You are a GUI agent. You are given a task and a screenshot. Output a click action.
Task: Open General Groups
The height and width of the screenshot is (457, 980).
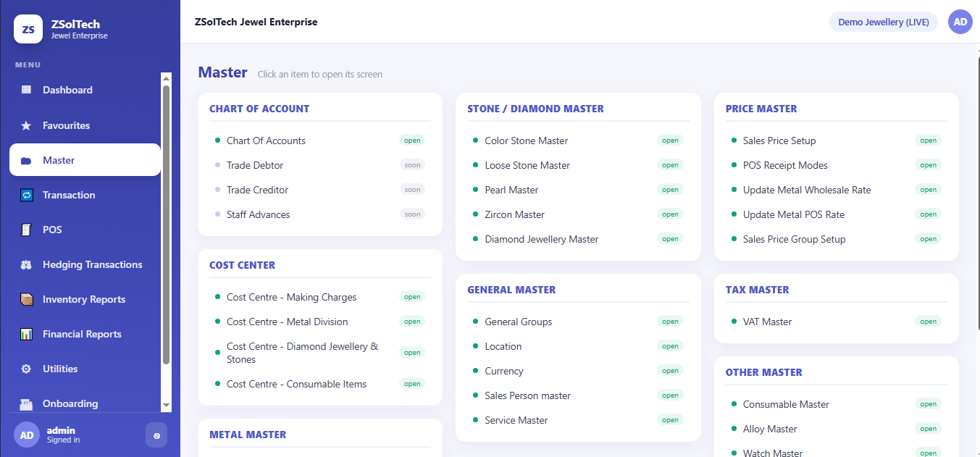578,322
